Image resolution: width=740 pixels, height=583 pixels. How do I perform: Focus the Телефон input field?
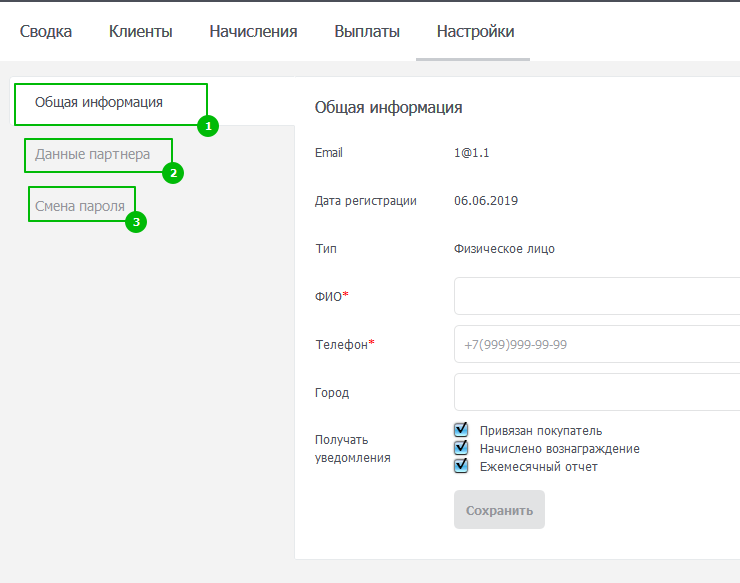[x=597, y=344]
